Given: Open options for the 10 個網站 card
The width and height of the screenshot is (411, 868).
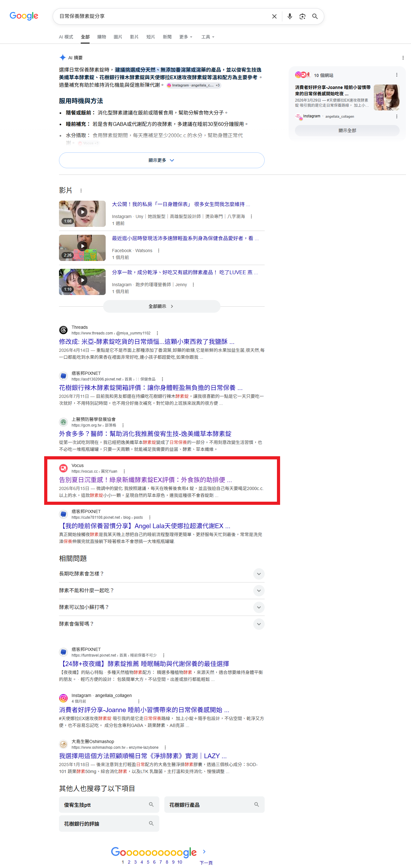Looking at the screenshot, I should (x=396, y=75).
